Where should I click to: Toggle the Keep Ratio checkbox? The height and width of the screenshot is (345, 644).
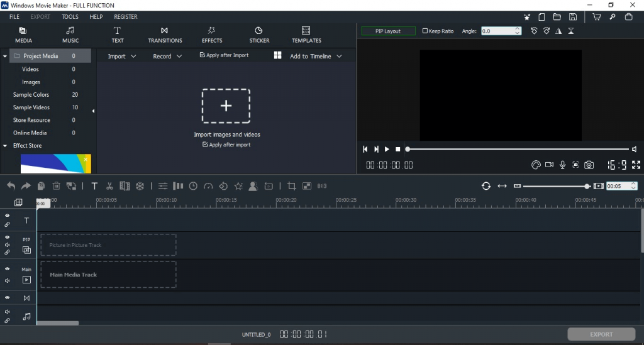(x=425, y=31)
